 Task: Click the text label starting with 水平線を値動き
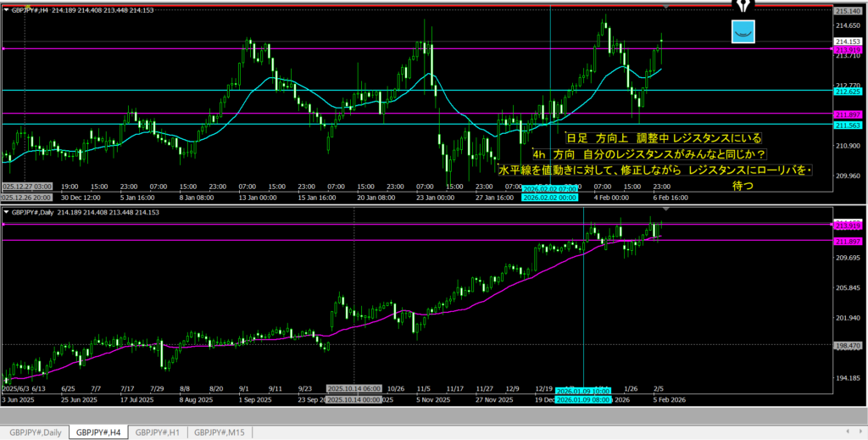(654, 171)
